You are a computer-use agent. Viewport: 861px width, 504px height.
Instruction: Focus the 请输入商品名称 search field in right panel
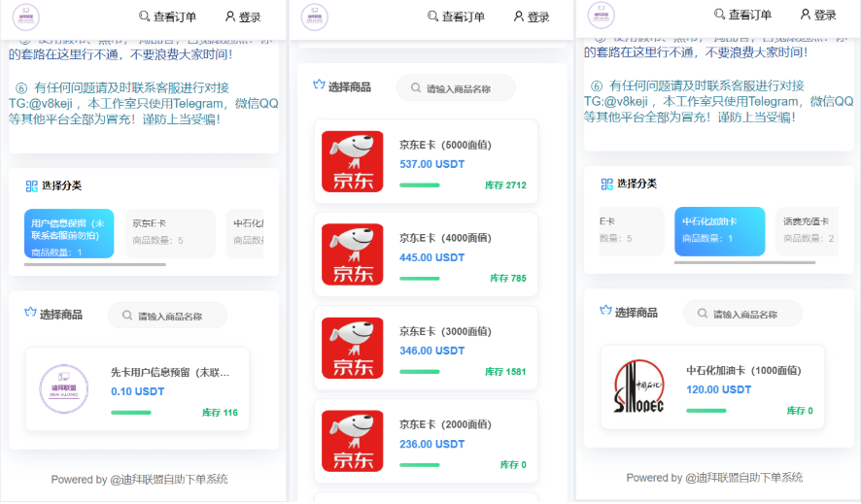pyautogui.click(x=743, y=313)
